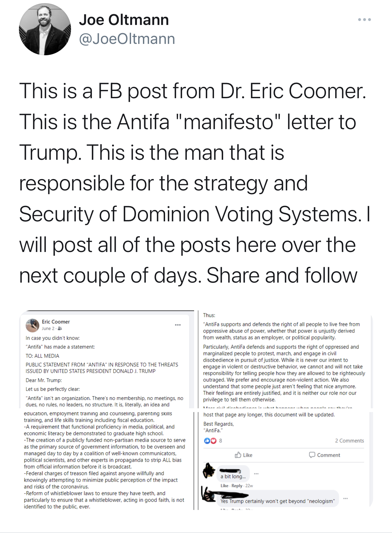
Task: View the like and love reaction icons
Action: (210, 441)
